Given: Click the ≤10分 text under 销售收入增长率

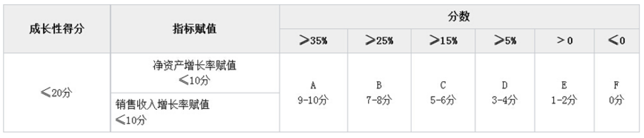Looking at the screenshot, I should click(131, 120).
